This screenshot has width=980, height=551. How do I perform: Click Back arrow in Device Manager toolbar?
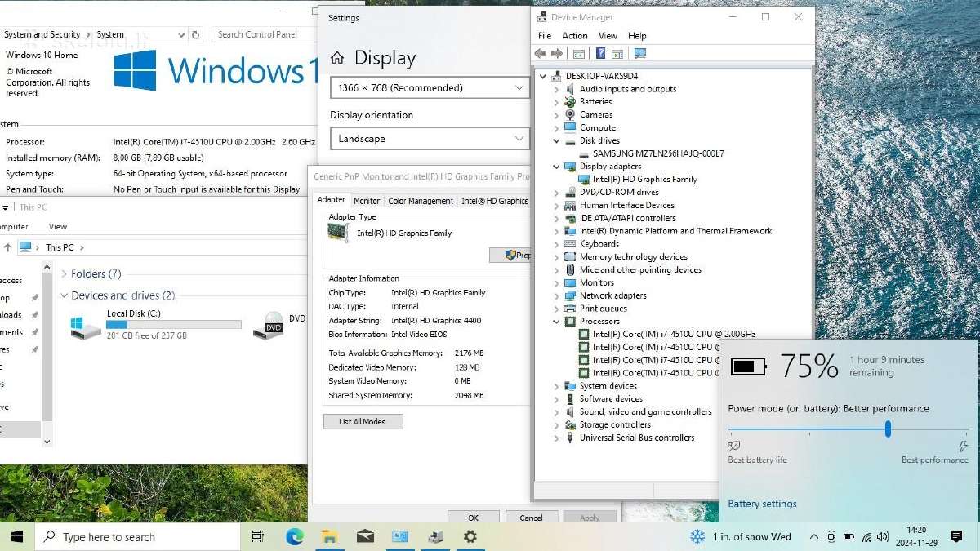(541, 54)
